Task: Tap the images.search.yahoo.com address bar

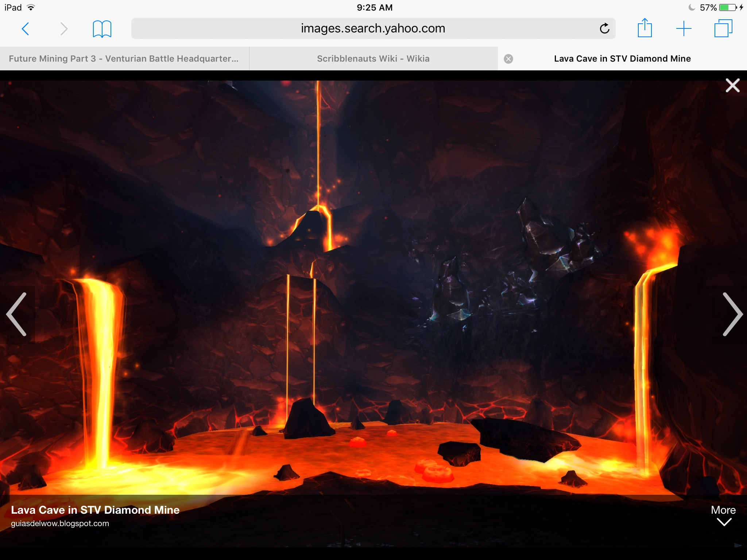Action: point(372,28)
